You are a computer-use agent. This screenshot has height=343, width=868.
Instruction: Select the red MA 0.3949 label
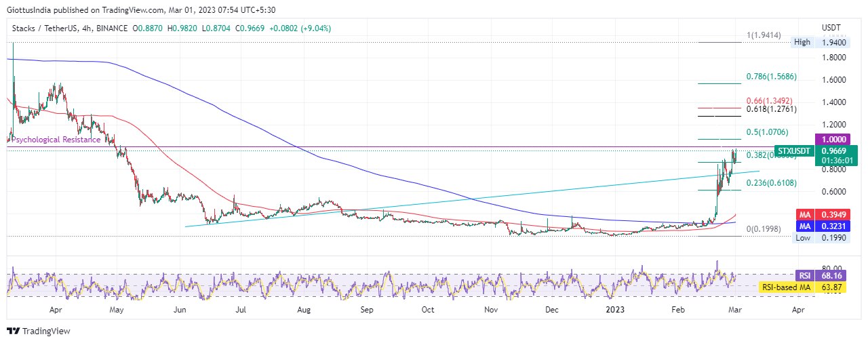825,214
